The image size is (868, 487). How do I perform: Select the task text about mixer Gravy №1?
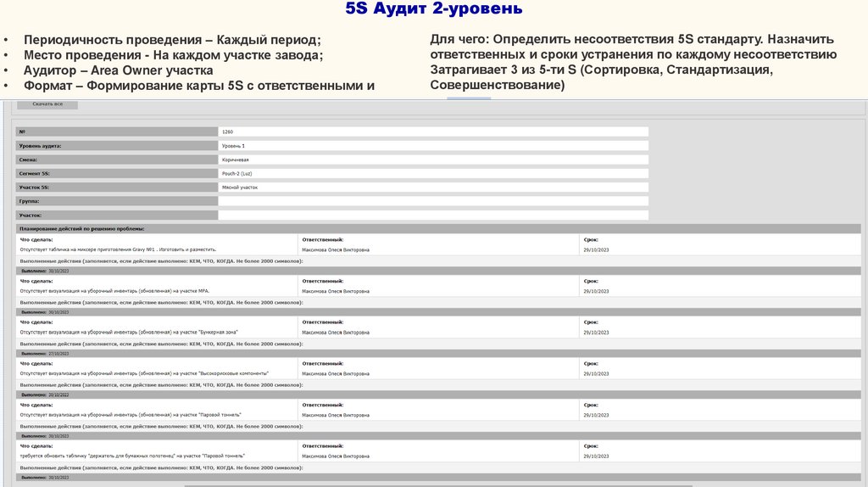[118, 250]
